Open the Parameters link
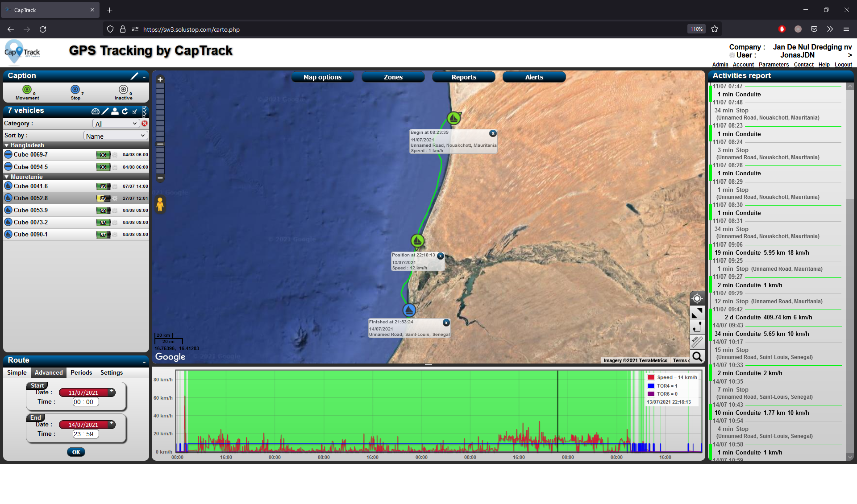Viewport: 857px width, 504px height. point(774,65)
